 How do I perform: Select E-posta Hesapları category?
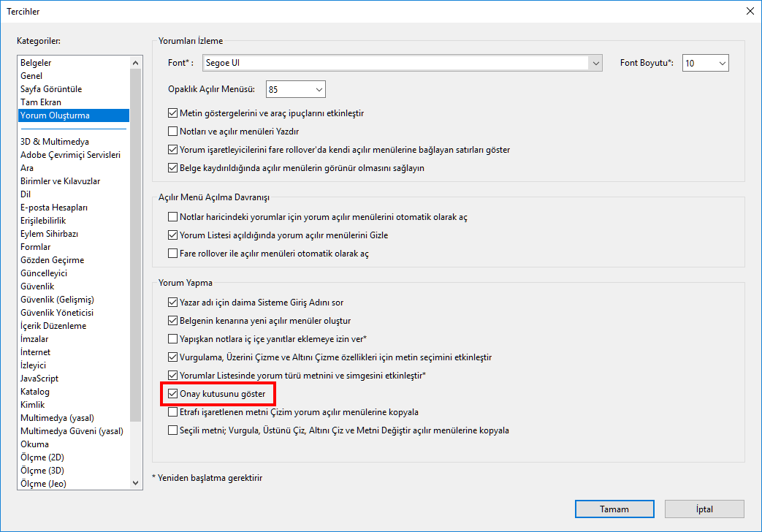[x=74, y=207]
